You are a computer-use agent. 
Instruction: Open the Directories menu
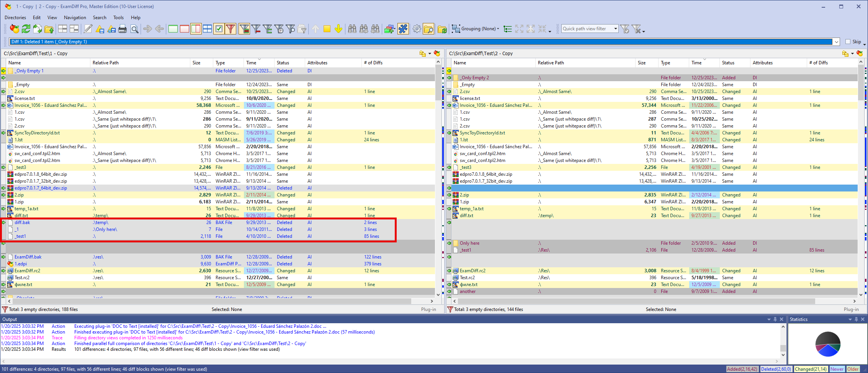pos(15,18)
